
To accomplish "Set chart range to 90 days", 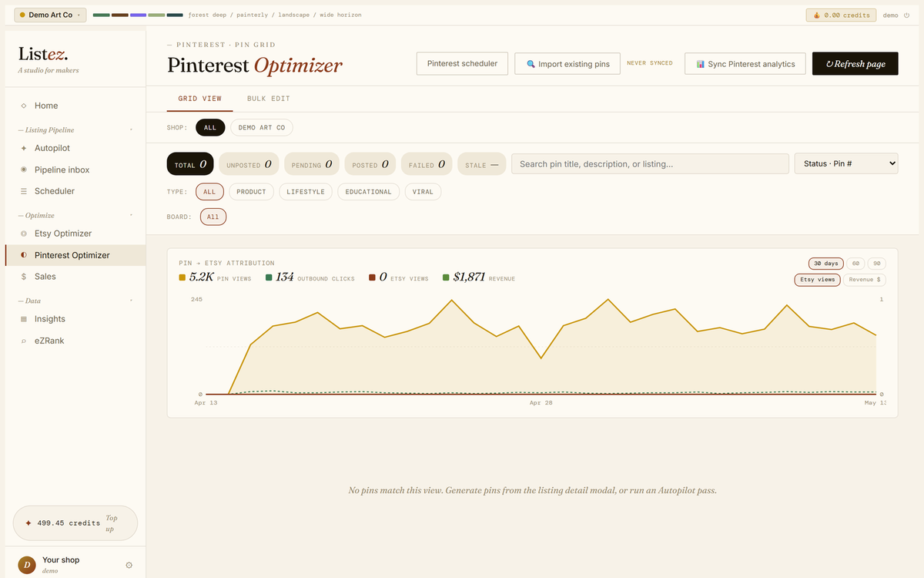I will pos(876,264).
